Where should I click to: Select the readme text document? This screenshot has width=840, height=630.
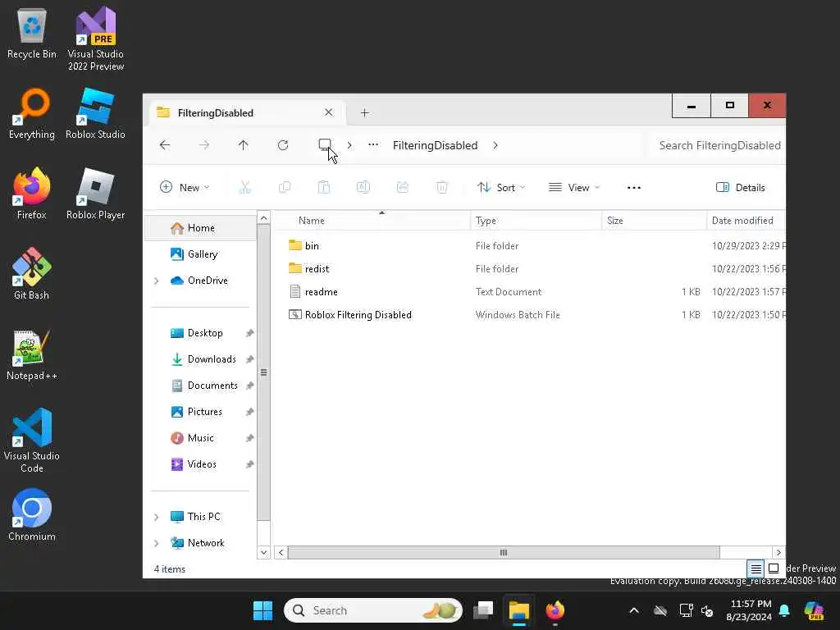[321, 291]
